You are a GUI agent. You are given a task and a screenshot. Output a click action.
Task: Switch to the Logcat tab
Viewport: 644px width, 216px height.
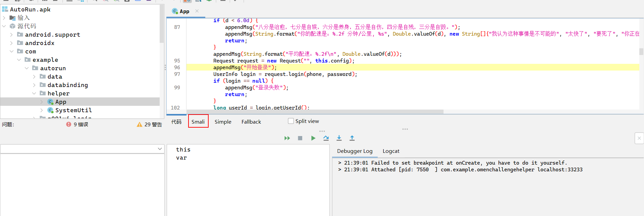tap(391, 151)
